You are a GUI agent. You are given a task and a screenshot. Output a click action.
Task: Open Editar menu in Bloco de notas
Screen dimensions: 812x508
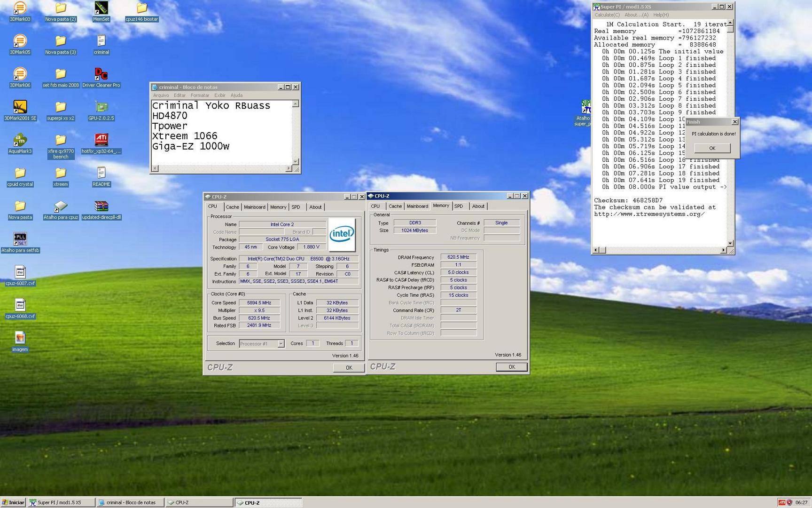coord(180,95)
